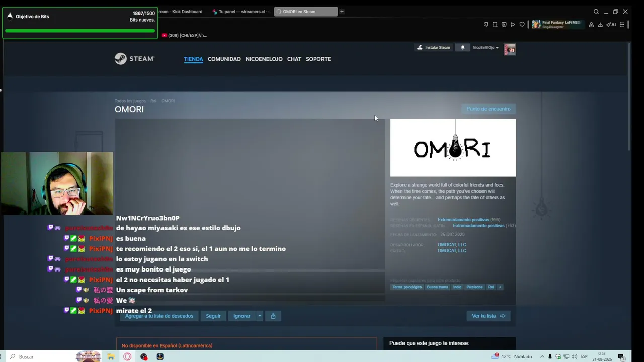Click the developer OMOCAT, LLC link

pyautogui.click(x=452, y=245)
